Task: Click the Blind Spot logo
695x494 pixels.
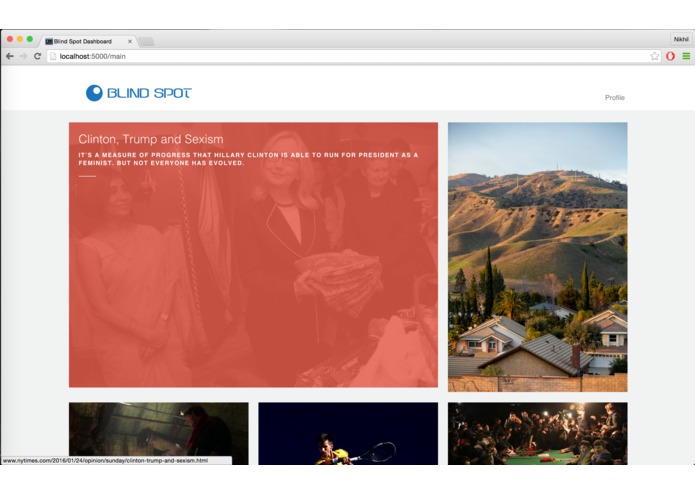Action: click(138, 93)
